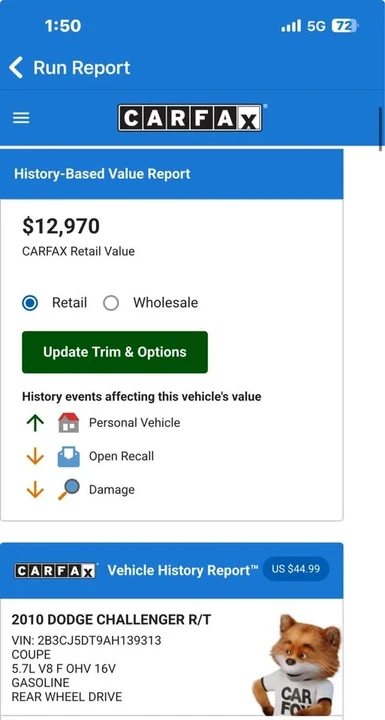This screenshot has height=720, width=385.
Task: Tap the house icon for Personal Vehicle
Action: click(68, 422)
